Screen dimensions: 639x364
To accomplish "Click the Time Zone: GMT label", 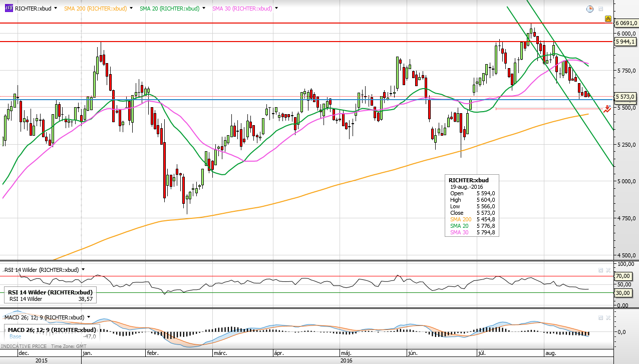I will point(68,346).
